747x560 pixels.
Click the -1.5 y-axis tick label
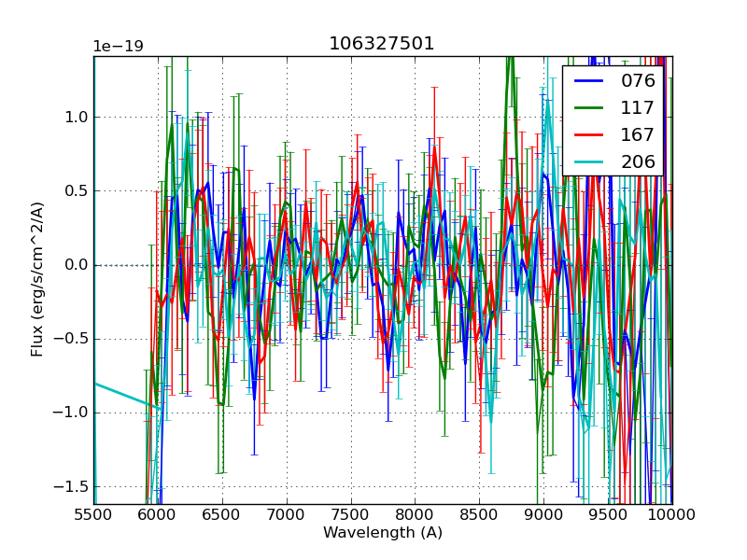click(69, 487)
